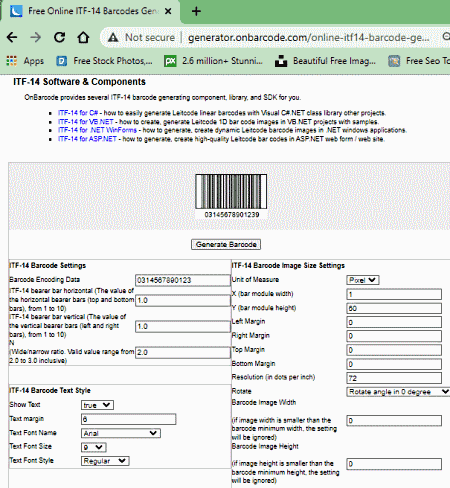Open the Show Text dropdown
The image size is (450, 488).
97,405
